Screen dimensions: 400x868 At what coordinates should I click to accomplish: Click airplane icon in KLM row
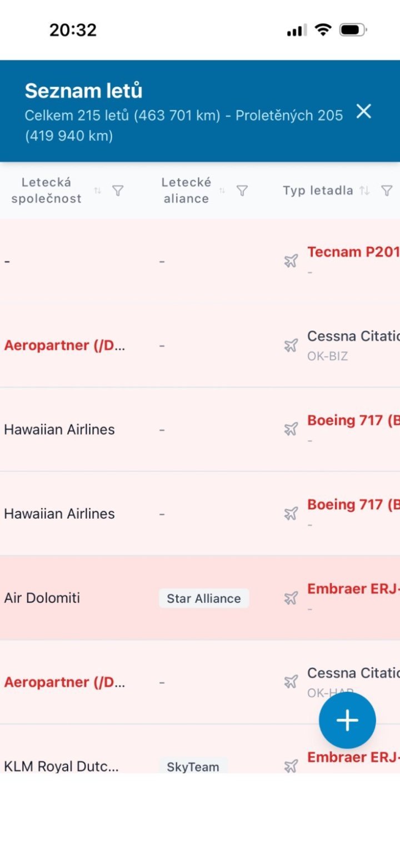(x=291, y=766)
